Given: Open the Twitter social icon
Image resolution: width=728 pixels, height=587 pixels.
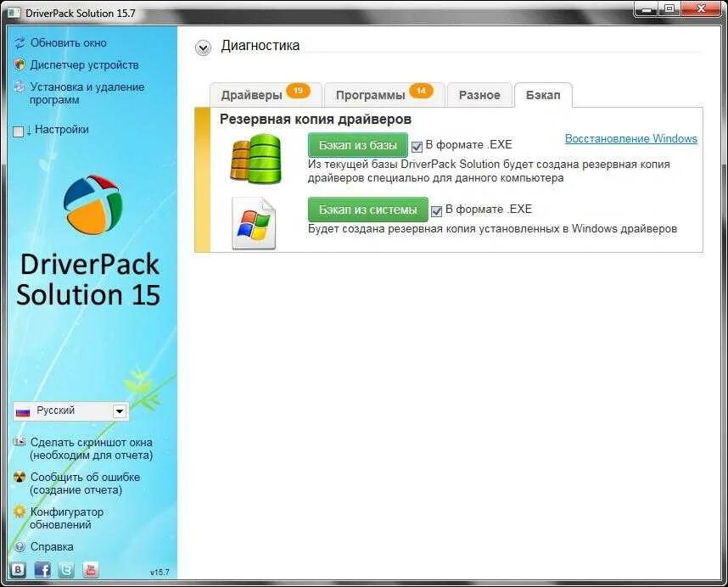Looking at the screenshot, I should (66, 570).
